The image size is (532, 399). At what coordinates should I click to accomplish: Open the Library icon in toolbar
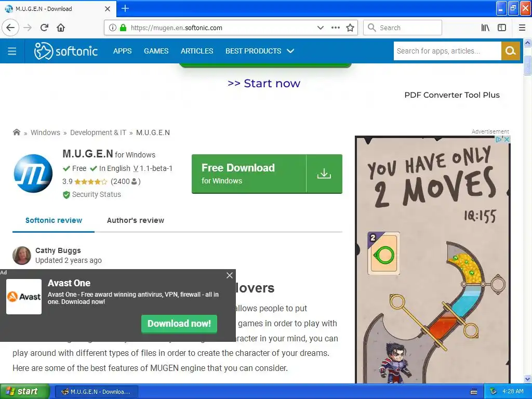tap(485, 28)
